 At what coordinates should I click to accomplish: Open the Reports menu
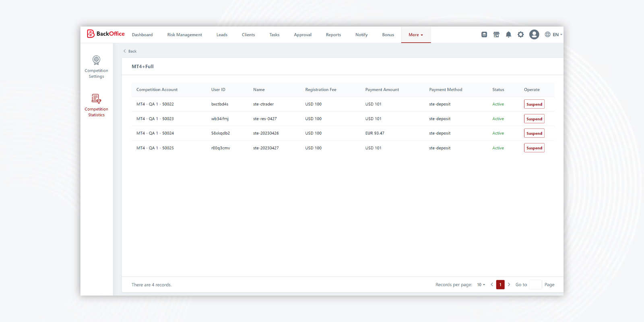click(x=333, y=35)
